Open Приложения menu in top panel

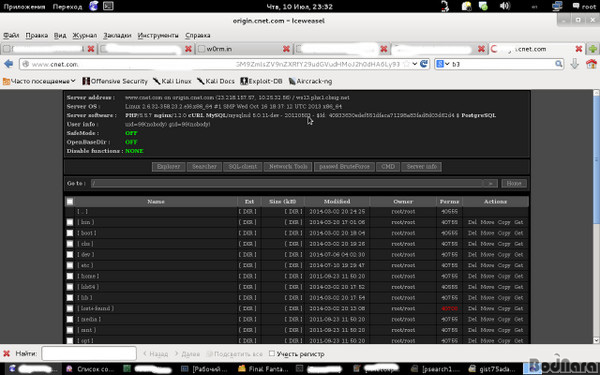click(24, 7)
